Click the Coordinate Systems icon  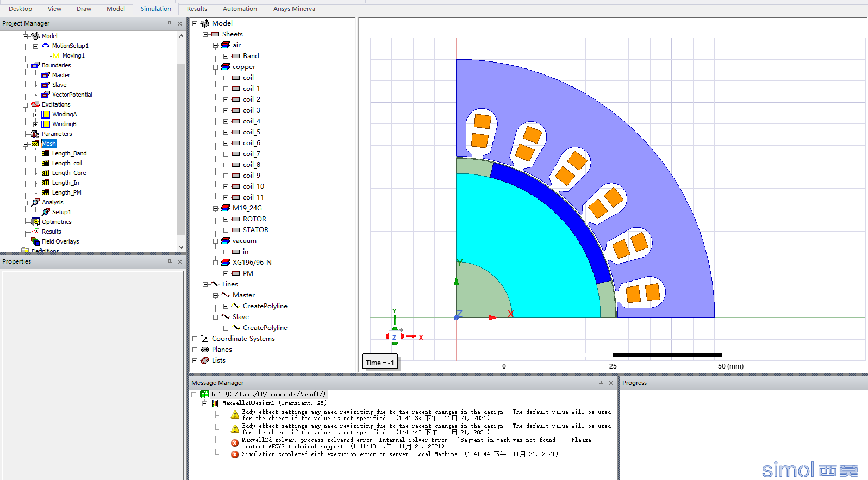tap(205, 339)
